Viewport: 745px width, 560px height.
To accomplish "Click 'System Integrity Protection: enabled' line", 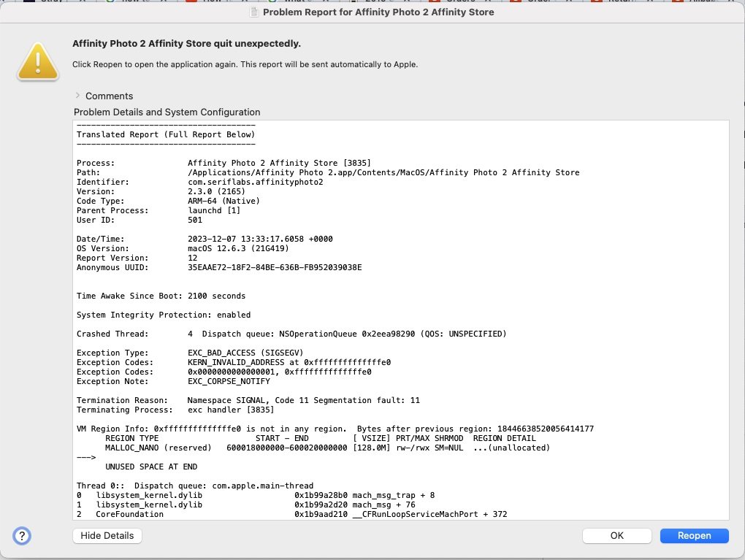I will [x=164, y=315].
